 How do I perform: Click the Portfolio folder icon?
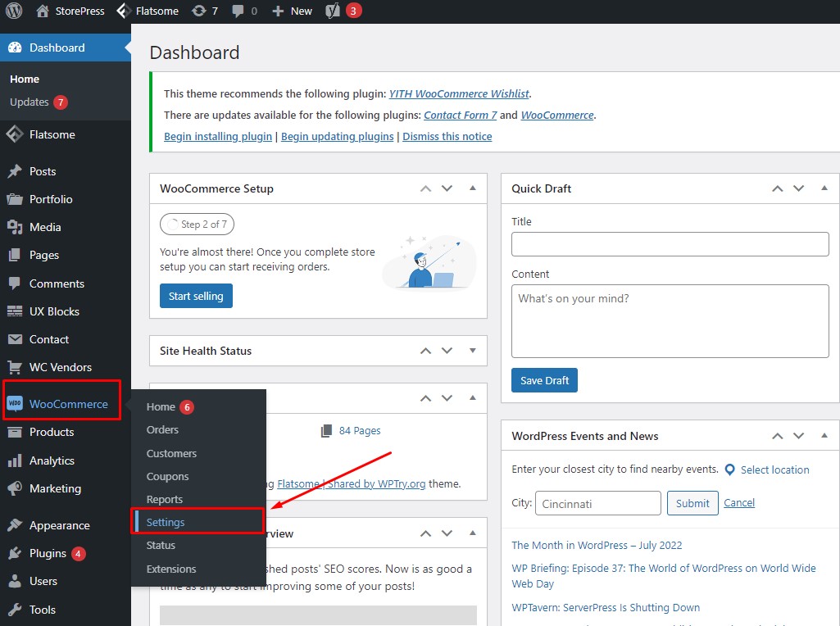pyautogui.click(x=15, y=199)
